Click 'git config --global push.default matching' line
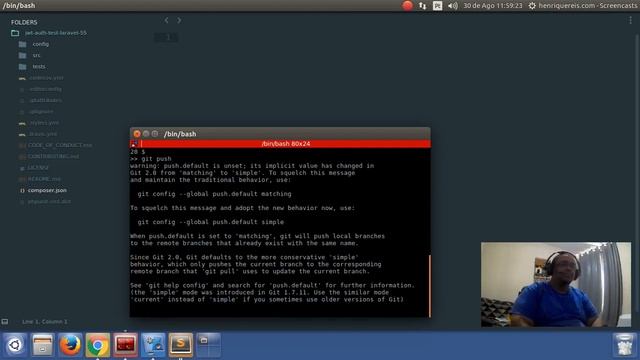The height and width of the screenshot is (360, 640). [214, 194]
